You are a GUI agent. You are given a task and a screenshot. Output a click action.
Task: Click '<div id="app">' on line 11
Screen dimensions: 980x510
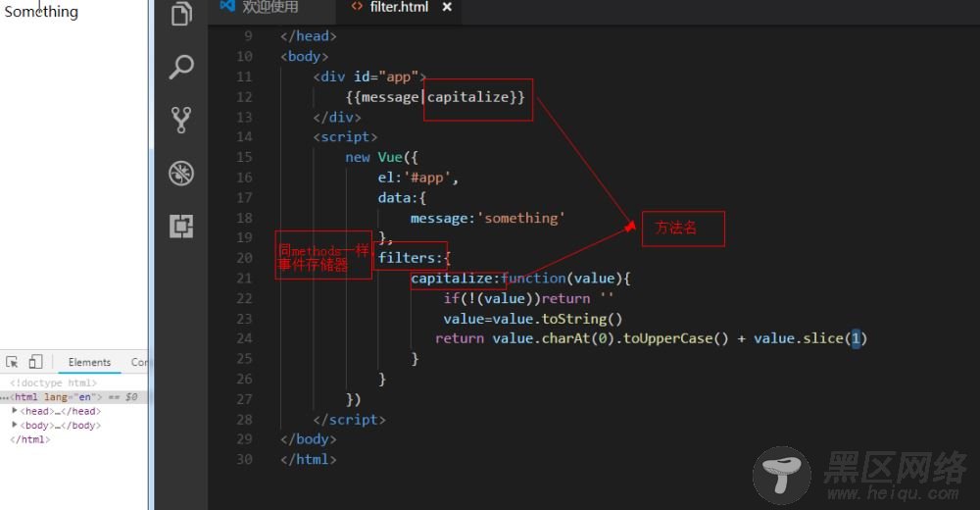coord(369,76)
